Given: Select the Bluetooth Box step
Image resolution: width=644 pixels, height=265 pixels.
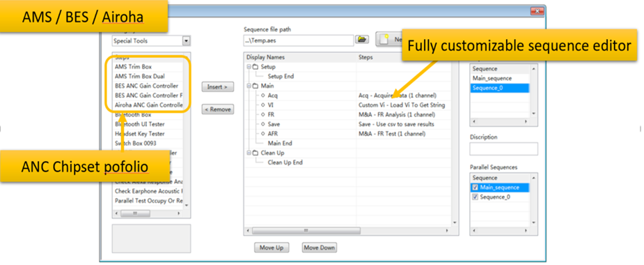Looking at the screenshot, I should point(133,115).
